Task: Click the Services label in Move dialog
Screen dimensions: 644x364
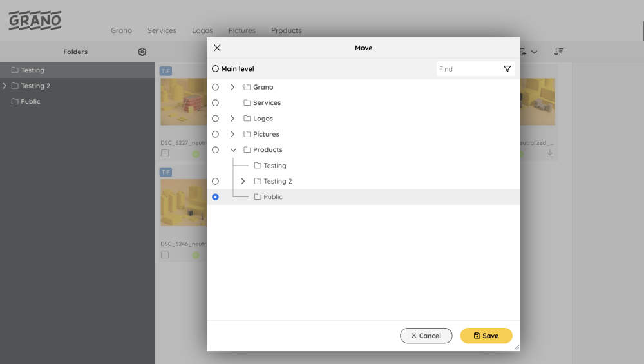Action: click(x=267, y=102)
